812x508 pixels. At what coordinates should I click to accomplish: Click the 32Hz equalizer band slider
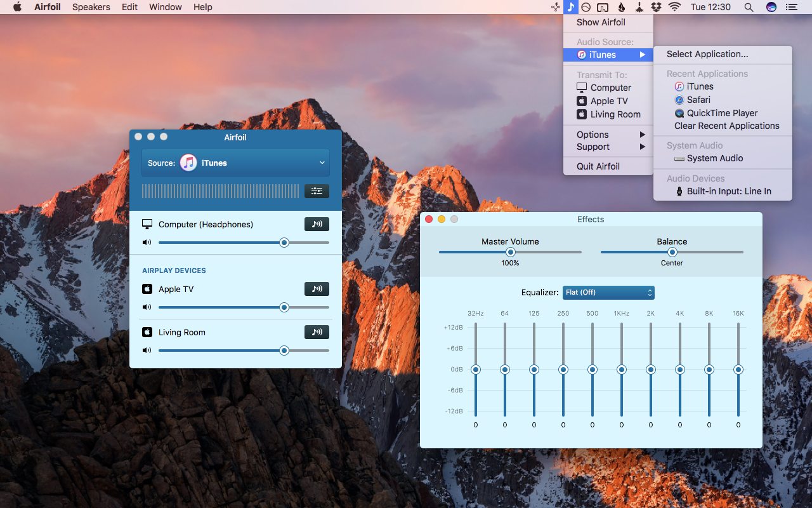point(476,370)
